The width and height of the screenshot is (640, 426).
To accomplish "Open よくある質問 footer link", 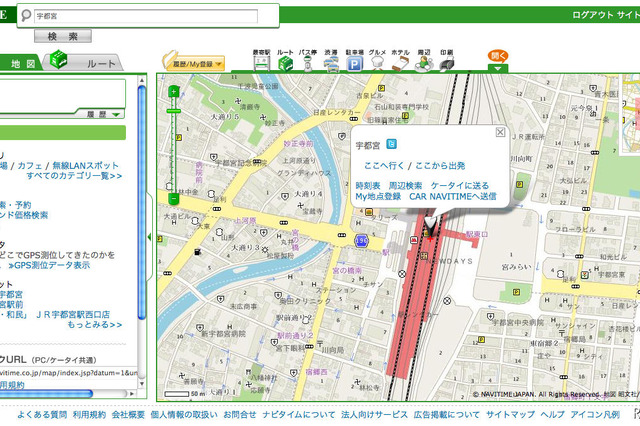I will click(42, 415).
